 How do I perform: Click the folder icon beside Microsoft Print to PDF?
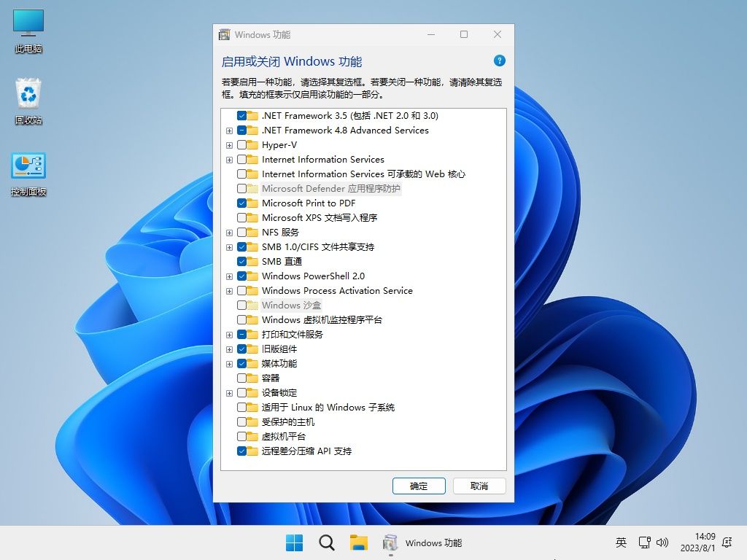pos(252,203)
